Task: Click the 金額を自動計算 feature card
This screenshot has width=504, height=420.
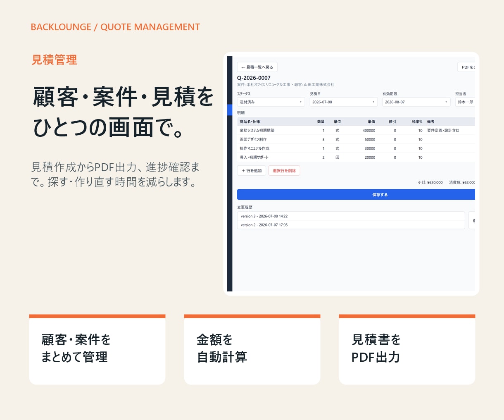Action: click(252, 349)
